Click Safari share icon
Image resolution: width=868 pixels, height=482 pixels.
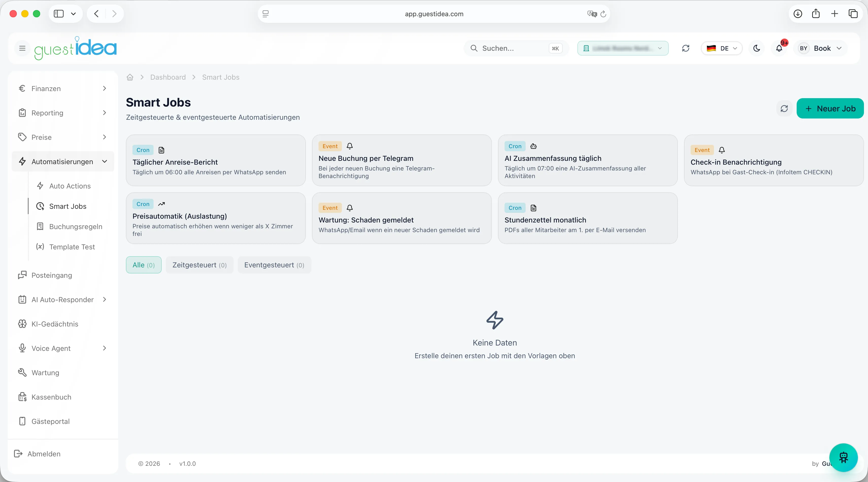point(816,14)
